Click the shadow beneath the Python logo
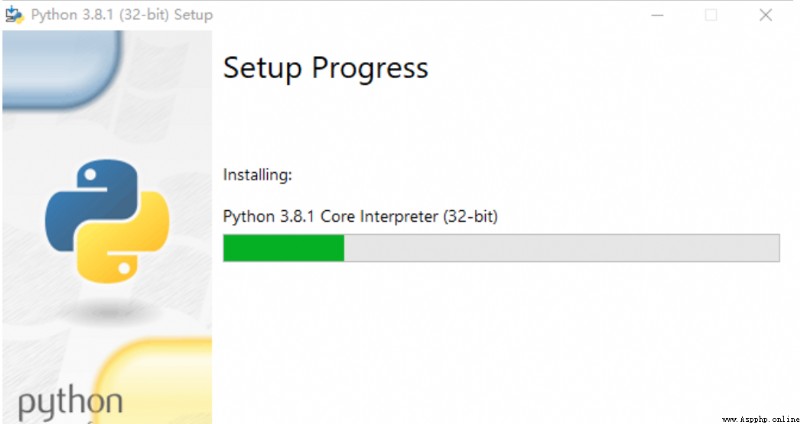Image resolution: width=800 pixels, height=424 pixels. click(x=107, y=309)
